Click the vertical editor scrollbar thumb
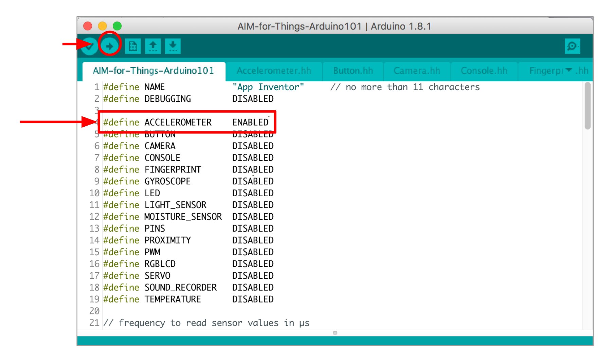The width and height of the screenshot is (614, 364). [588, 106]
